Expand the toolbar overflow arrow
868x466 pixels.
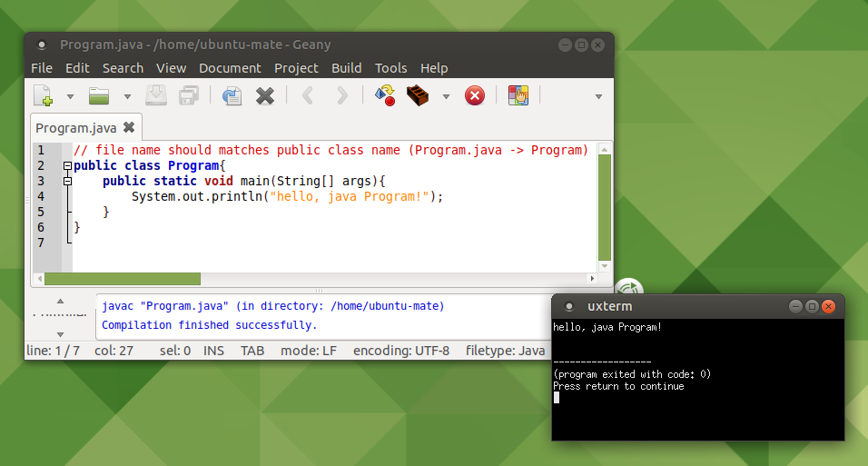tap(598, 96)
